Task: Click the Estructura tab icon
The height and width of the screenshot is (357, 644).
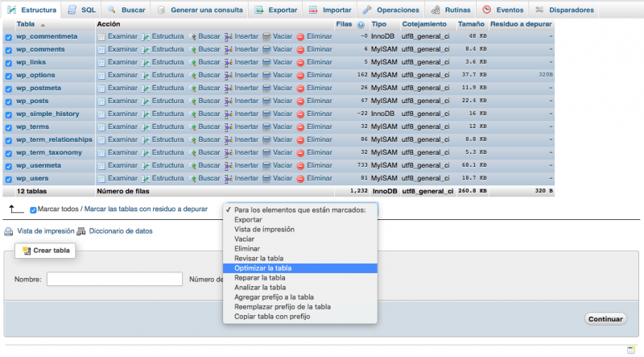Action: point(12,10)
